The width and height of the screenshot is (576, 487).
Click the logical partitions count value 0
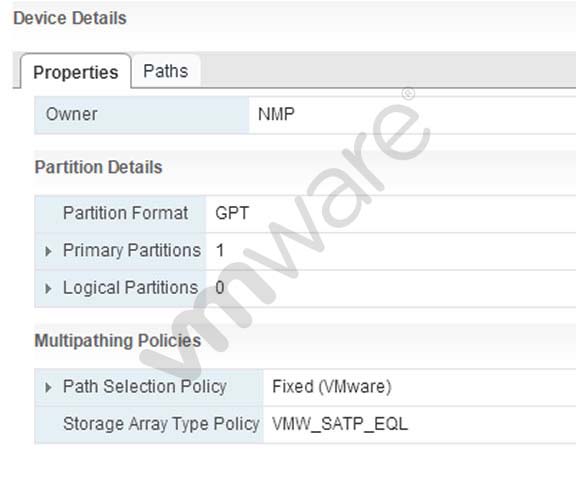click(220, 288)
